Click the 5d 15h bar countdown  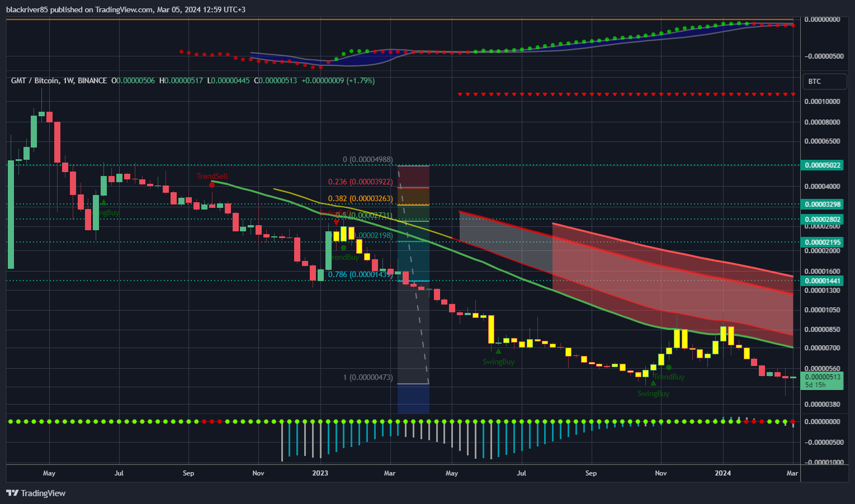click(x=815, y=385)
